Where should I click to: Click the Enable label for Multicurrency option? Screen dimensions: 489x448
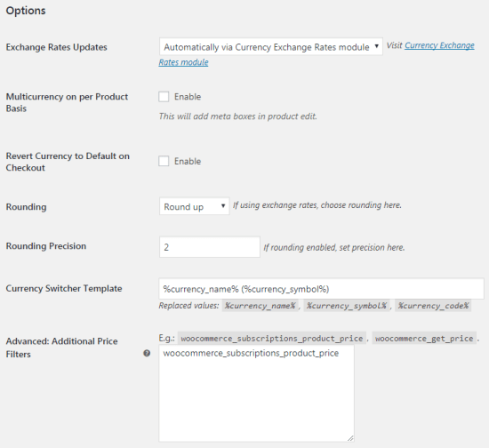tap(188, 97)
